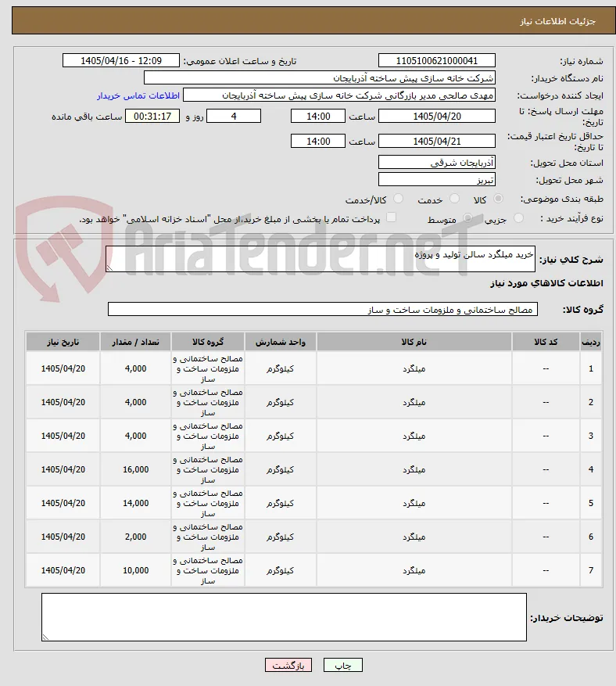Click the resize handle of شرح کلی نیاز
The height and width of the screenshot is (686, 616).
tap(109, 268)
